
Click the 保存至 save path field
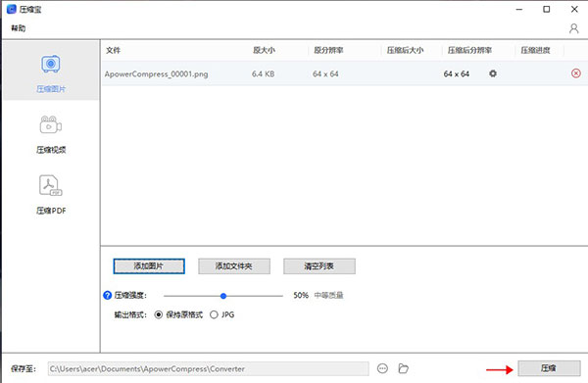click(208, 368)
